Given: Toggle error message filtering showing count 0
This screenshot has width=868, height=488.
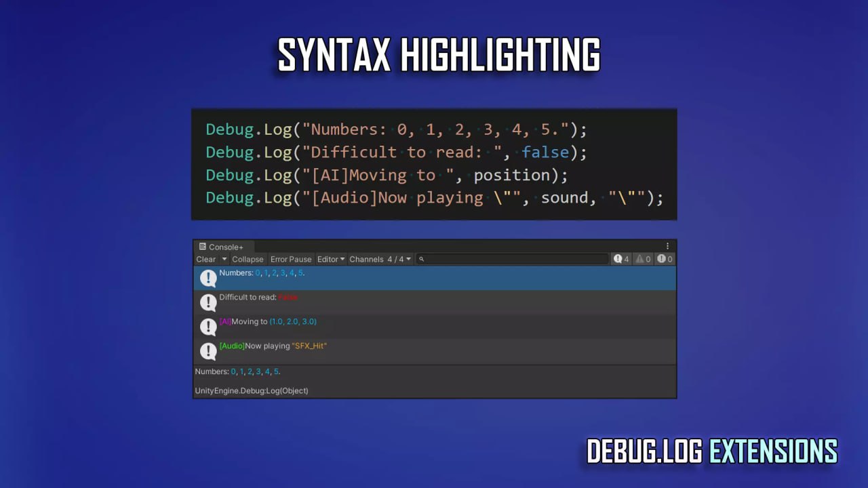Looking at the screenshot, I should (663, 258).
